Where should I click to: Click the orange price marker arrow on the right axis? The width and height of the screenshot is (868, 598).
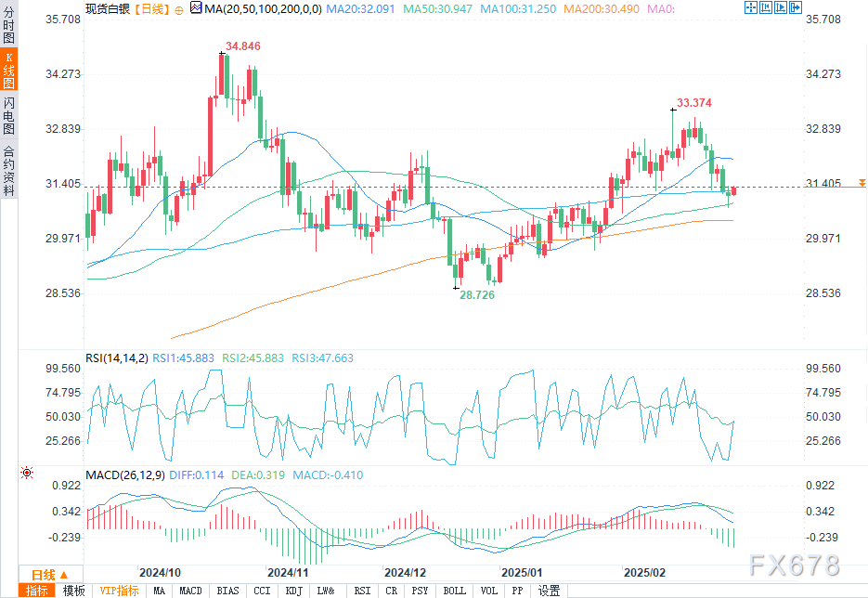[x=862, y=182]
